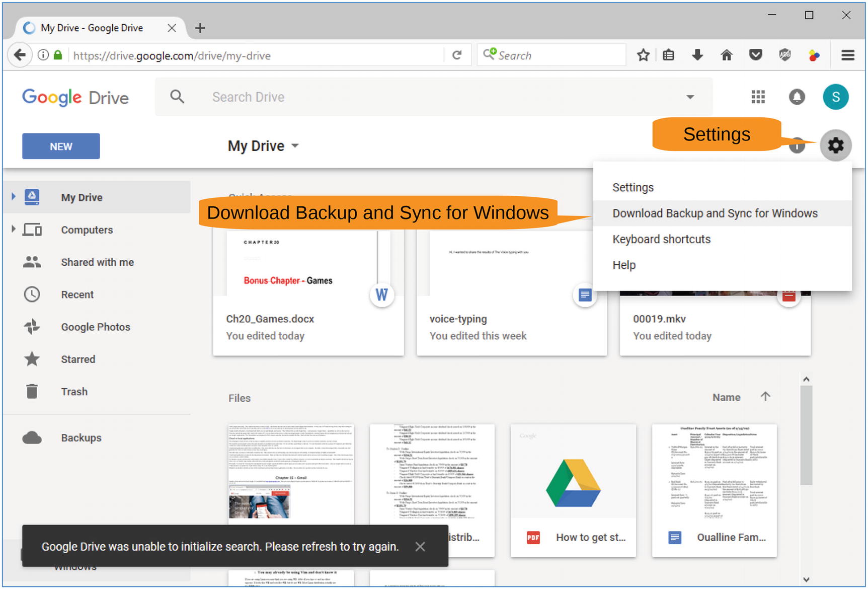
Task: Bookmark this page with the star icon
Action: tap(643, 55)
